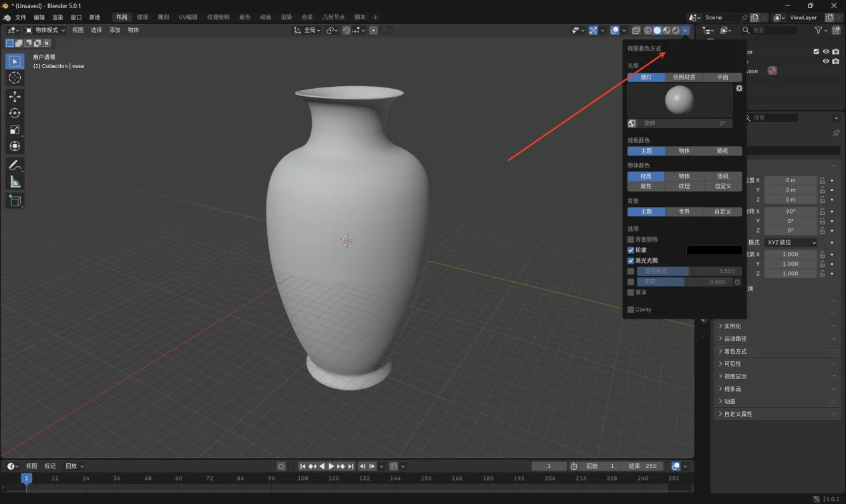Open the 物体模式 mode dropdown
Image resolution: width=846 pixels, height=504 pixels.
pyautogui.click(x=45, y=30)
